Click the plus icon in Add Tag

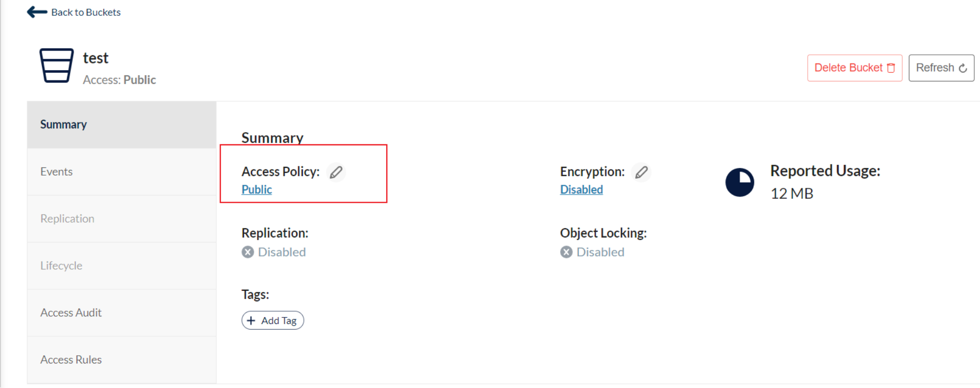(251, 320)
